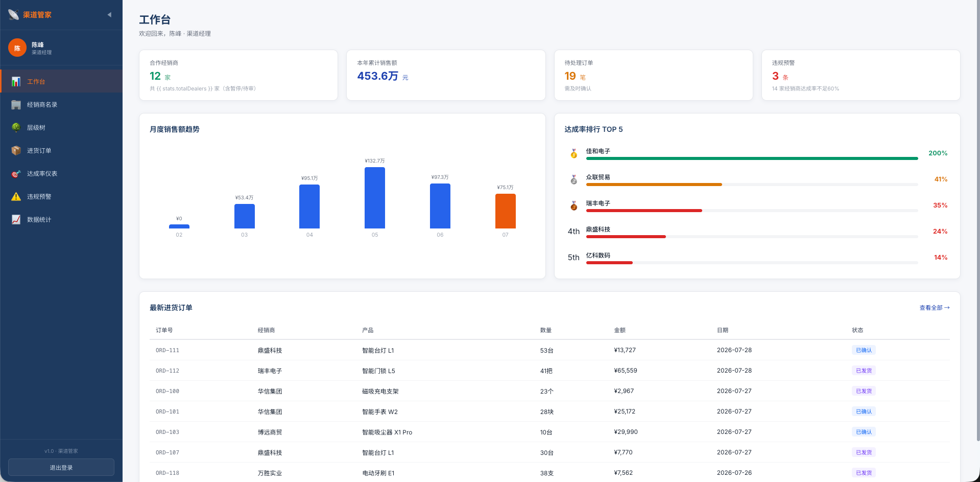Click the 查看全部 link

[935, 308]
